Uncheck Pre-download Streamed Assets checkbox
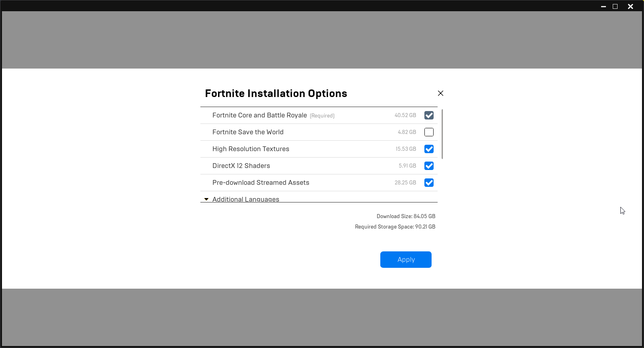The image size is (644, 348). tap(429, 183)
